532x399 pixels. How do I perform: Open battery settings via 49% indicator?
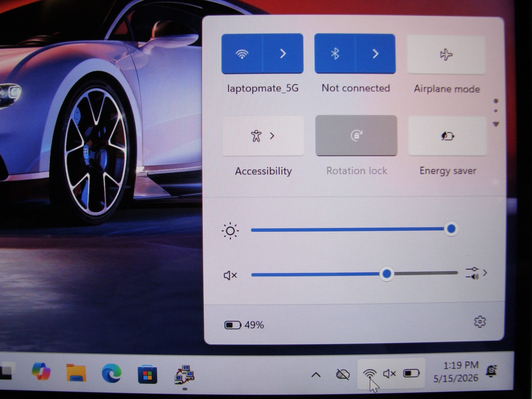(x=244, y=325)
